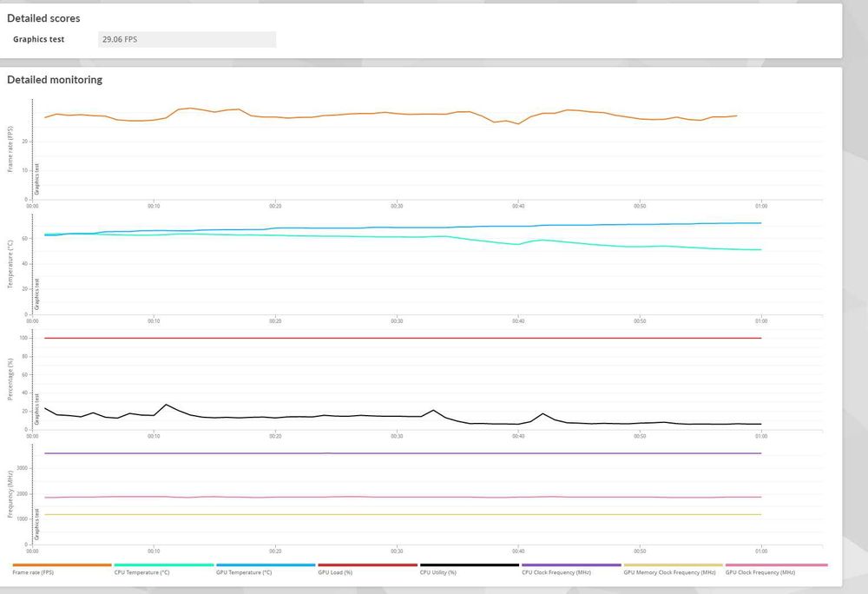Image resolution: width=868 pixels, height=594 pixels.
Task: Toggle GPU Temperature (°C) legend item
Action: click(x=265, y=569)
